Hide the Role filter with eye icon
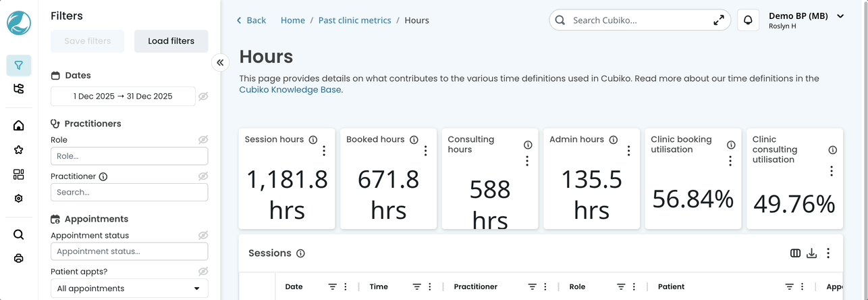Viewport: 868px width, 300px height. tap(203, 140)
